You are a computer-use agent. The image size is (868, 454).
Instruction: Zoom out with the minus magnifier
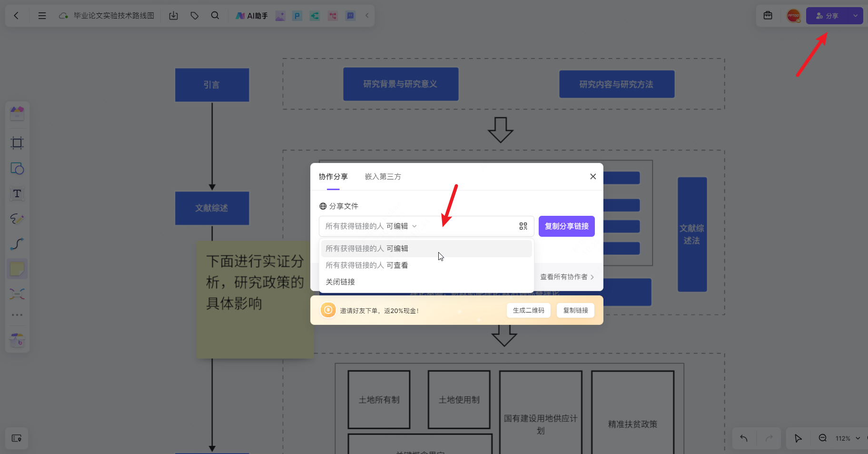[822, 438]
